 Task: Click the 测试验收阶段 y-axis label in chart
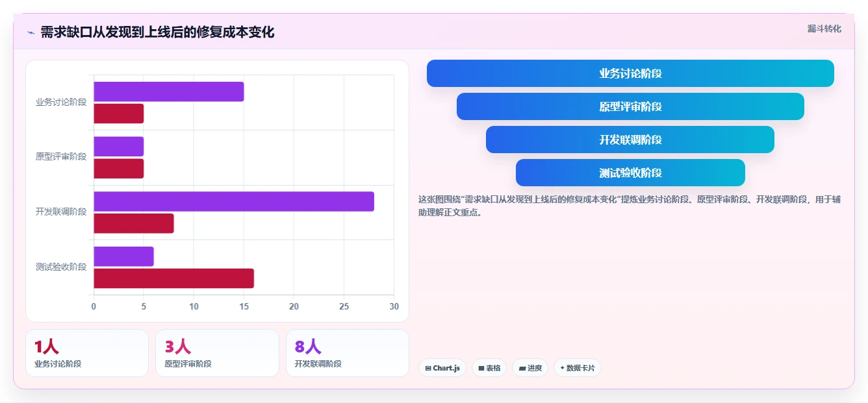click(61, 267)
